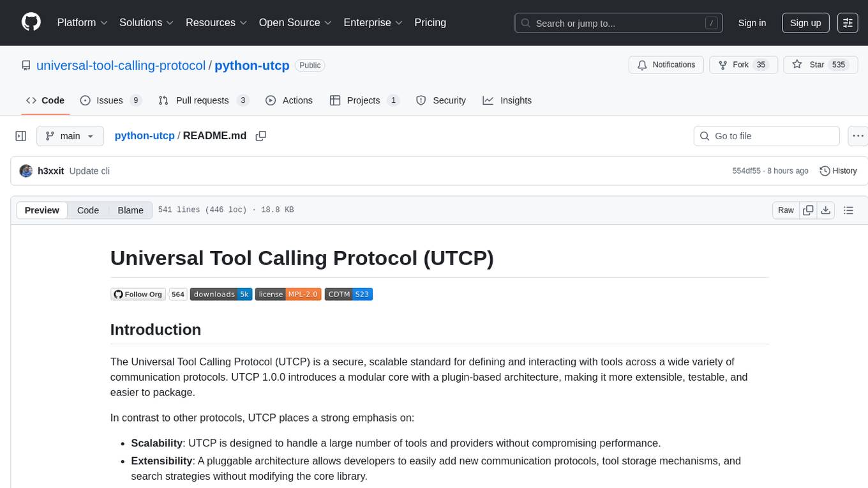868x488 pixels.
Task: Click the Universal Tool Calling Protocol heading
Action: (x=302, y=258)
